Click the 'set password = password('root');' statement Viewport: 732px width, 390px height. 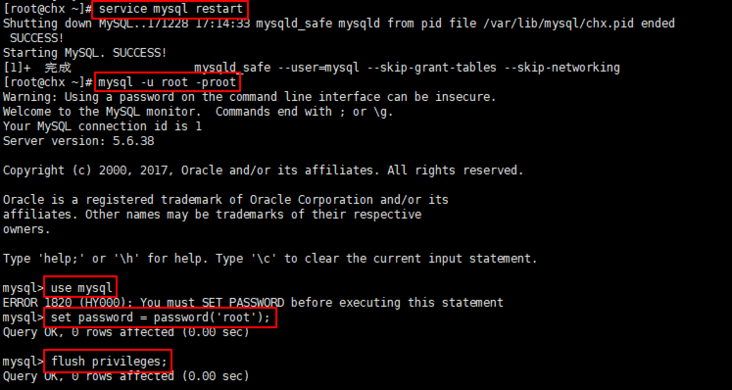160,318
